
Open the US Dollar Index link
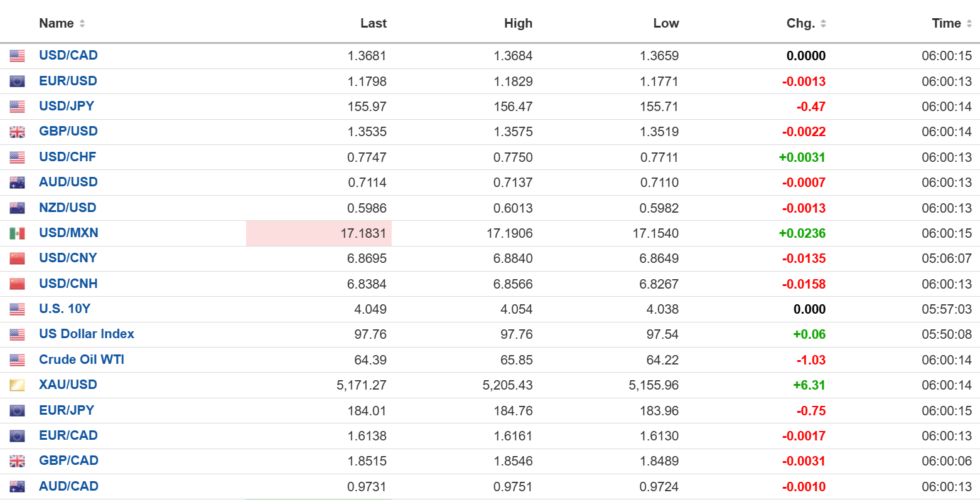pos(87,334)
